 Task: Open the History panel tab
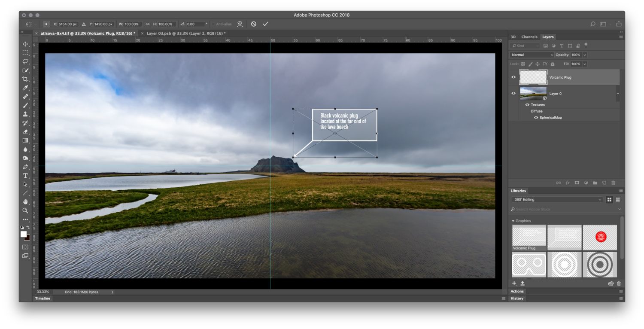coord(517,299)
